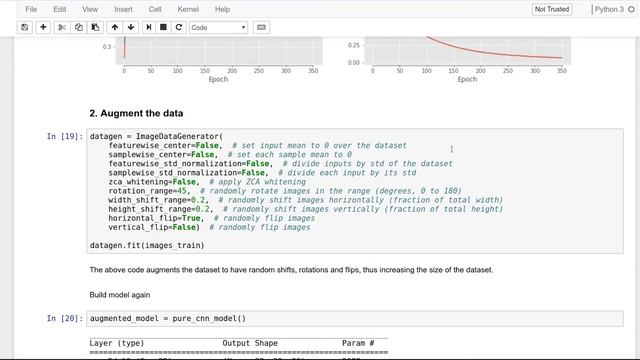Run cell and skip to next
Image resolution: width=640 pixels, height=360 pixels.
tap(149, 27)
